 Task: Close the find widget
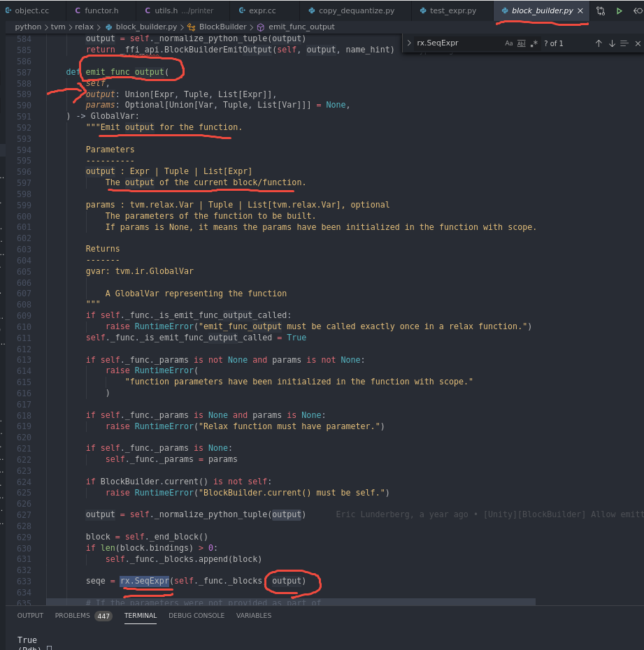639,43
